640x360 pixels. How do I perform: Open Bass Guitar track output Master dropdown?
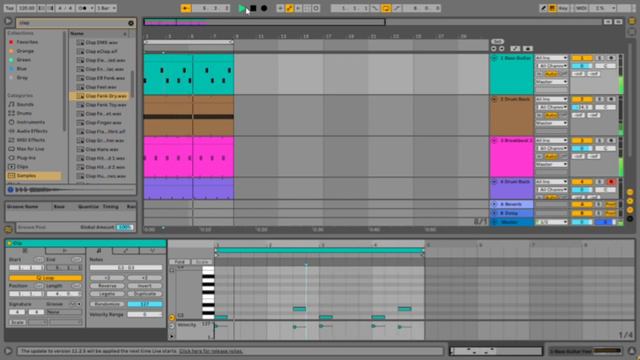click(x=551, y=82)
